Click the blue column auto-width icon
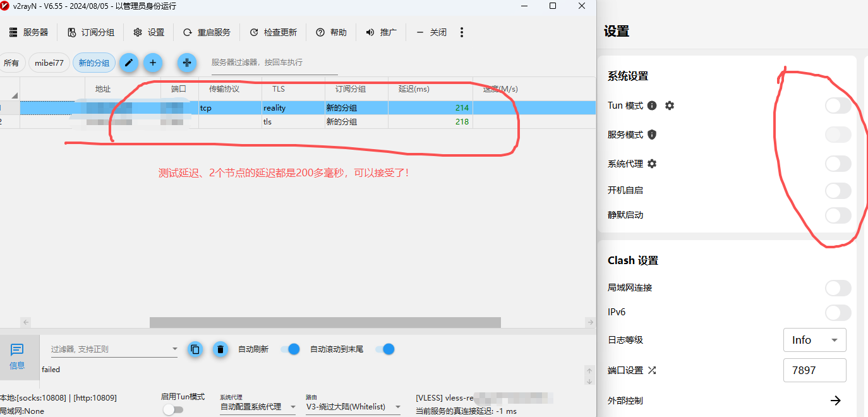 [x=187, y=63]
